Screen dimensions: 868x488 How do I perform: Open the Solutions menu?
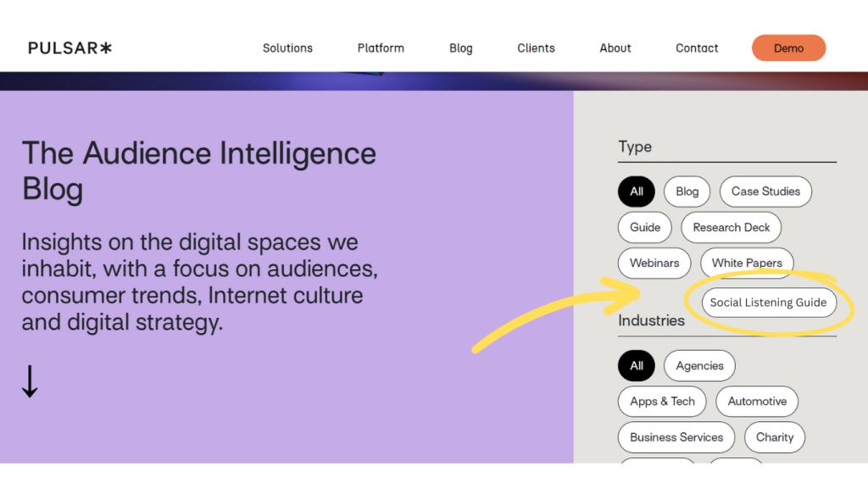point(287,48)
